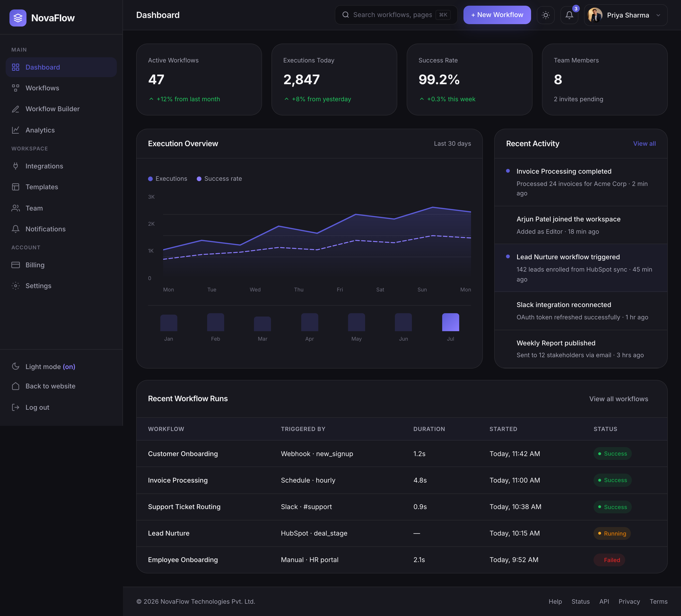Screen dimensions: 681x616
Task: Toggle theme with the sun icon button
Action: point(546,15)
